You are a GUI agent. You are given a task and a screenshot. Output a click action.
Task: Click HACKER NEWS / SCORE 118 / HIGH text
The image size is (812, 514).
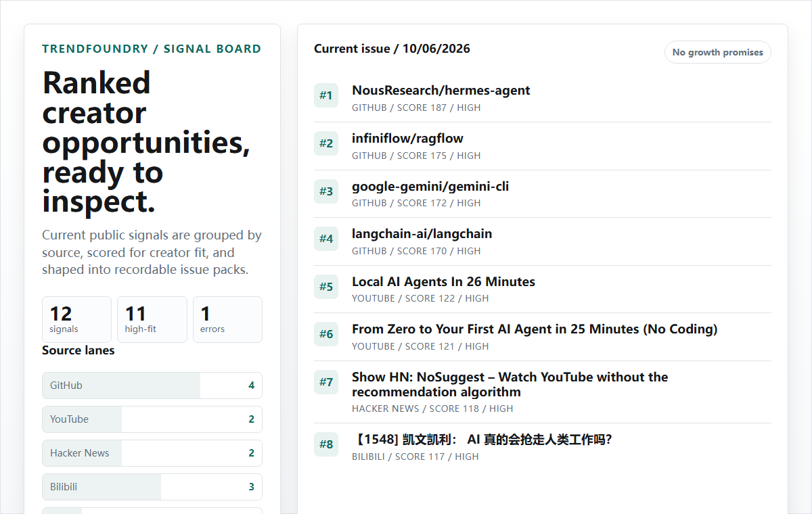432,408
